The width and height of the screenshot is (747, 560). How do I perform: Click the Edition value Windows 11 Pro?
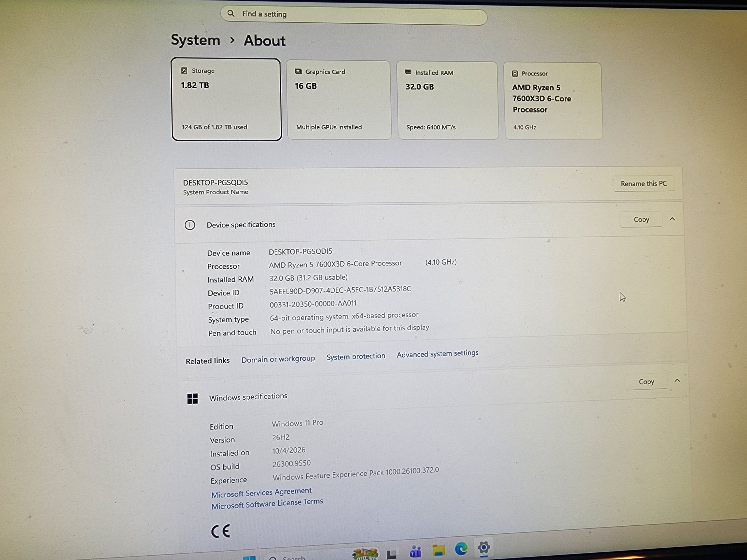click(297, 423)
